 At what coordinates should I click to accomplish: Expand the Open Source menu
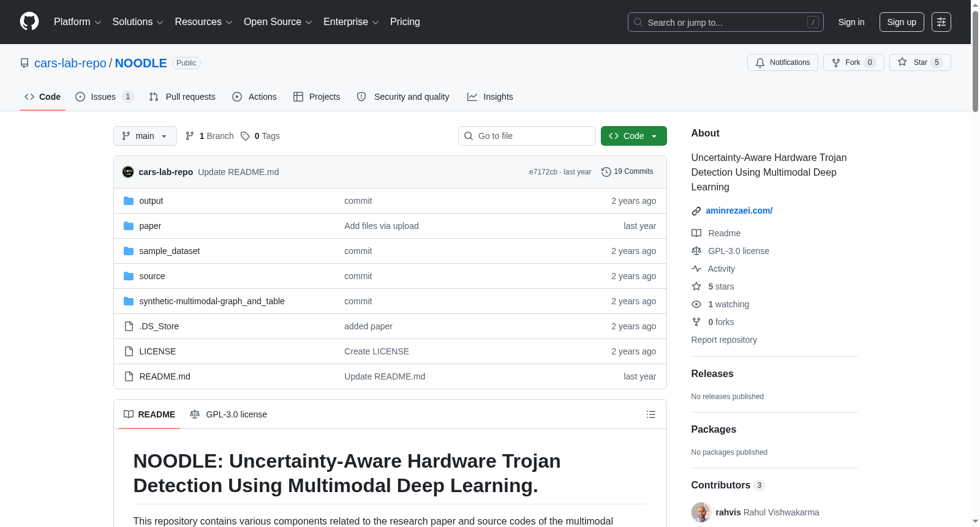click(278, 22)
